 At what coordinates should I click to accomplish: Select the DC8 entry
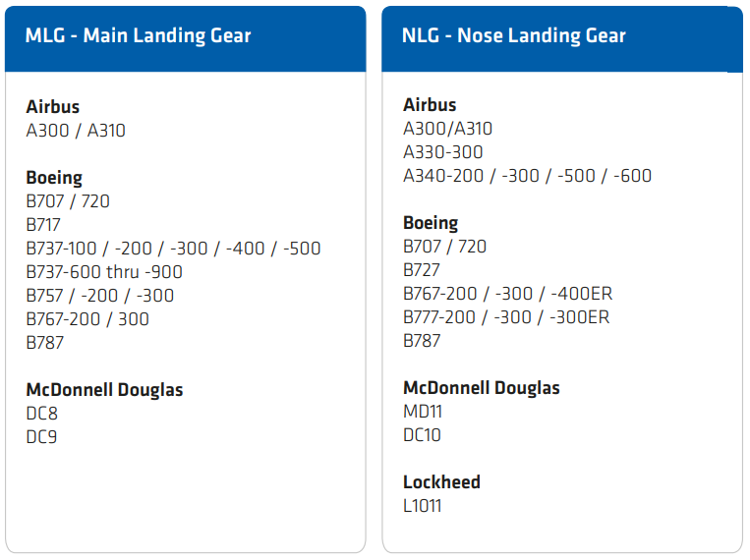42,414
